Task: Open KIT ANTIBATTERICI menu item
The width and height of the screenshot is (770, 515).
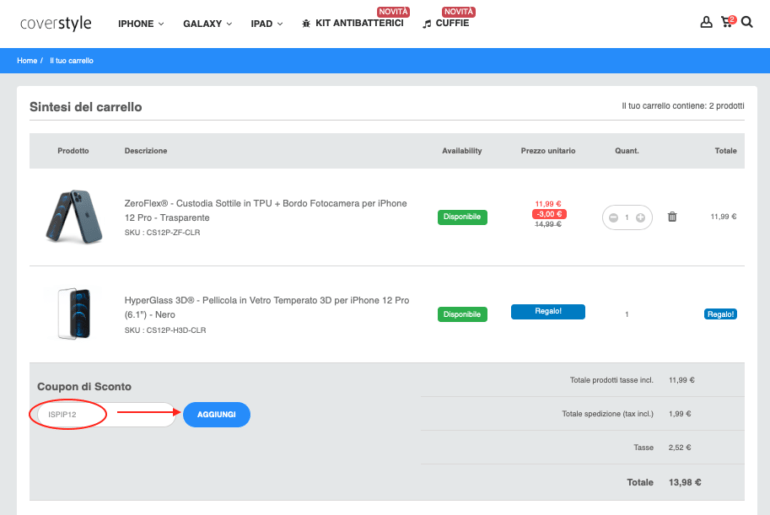Action: (x=353, y=23)
